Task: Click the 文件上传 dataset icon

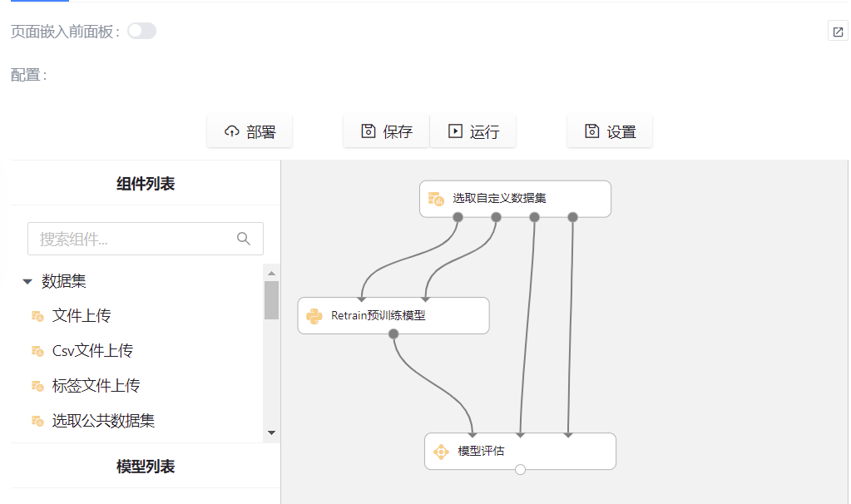Action: point(37,316)
